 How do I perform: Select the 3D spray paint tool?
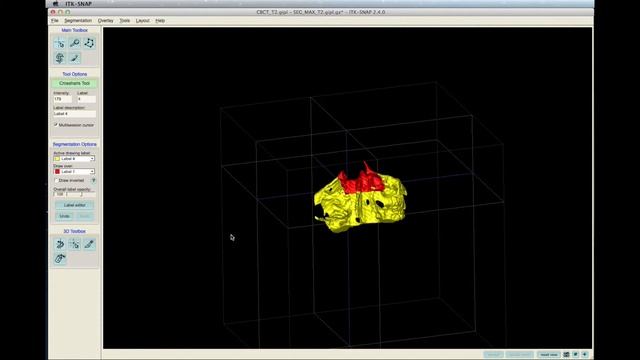tap(60, 258)
